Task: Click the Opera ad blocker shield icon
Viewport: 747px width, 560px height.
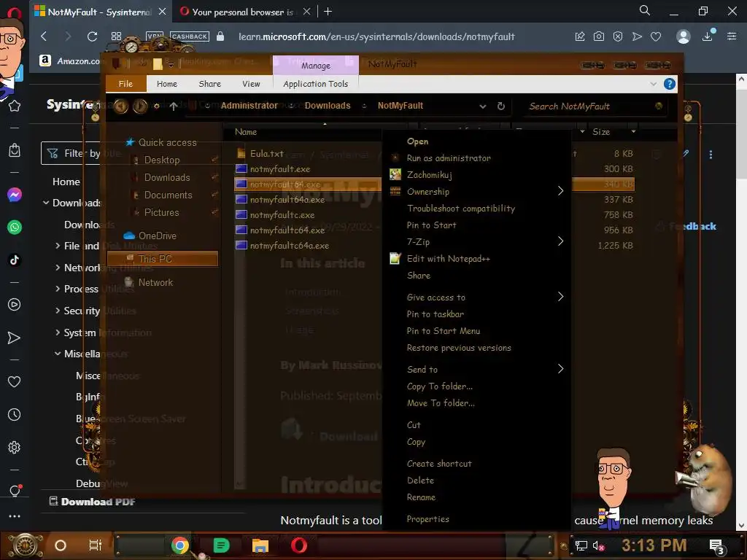Action: click(618, 36)
